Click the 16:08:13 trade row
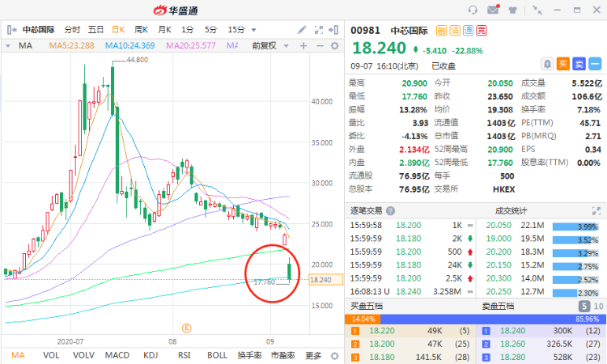Screen dimensions: 607x364 click(x=412, y=292)
